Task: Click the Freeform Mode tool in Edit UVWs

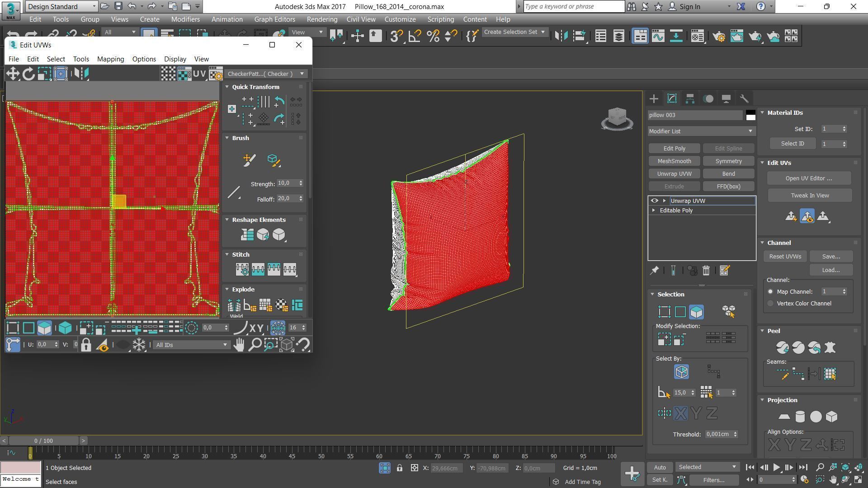Action: (61, 74)
